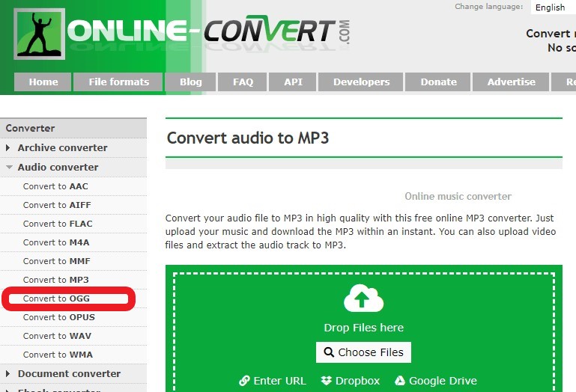The image size is (576, 392).
Task: Choose Convert to WAV in sidebar
Action: pyautogui.click(x=57, y=336)
